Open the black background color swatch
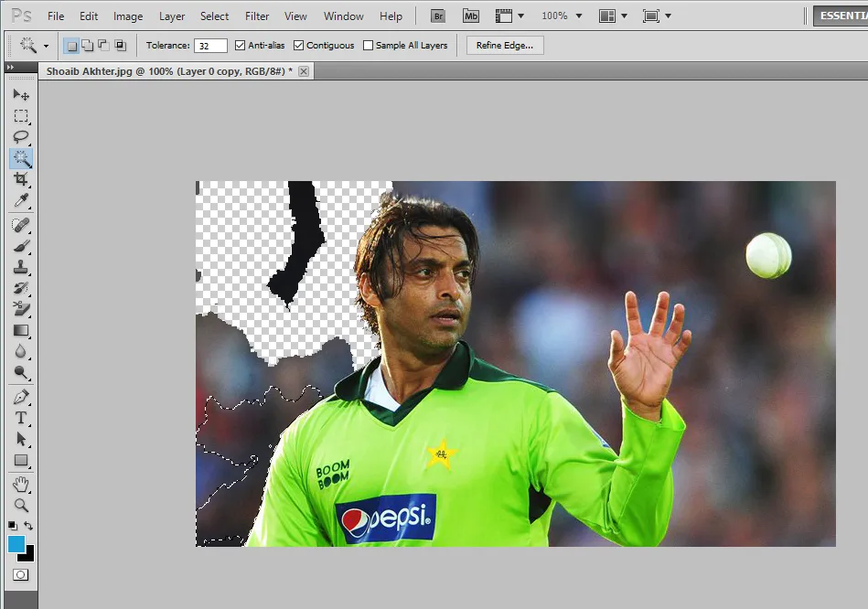 pyautogui.click(x=28, y=556)
